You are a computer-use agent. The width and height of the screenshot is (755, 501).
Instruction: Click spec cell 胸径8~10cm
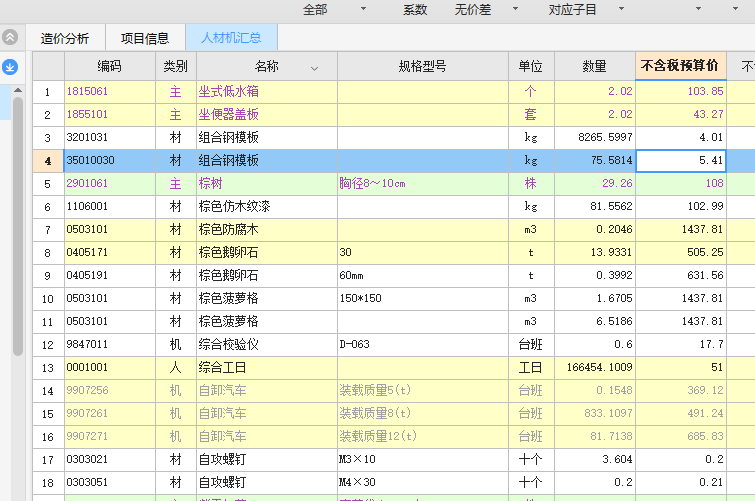423,184
